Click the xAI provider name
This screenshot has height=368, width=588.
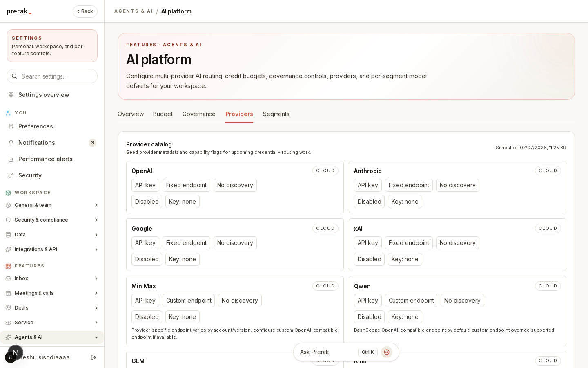(x=358, y=229)
